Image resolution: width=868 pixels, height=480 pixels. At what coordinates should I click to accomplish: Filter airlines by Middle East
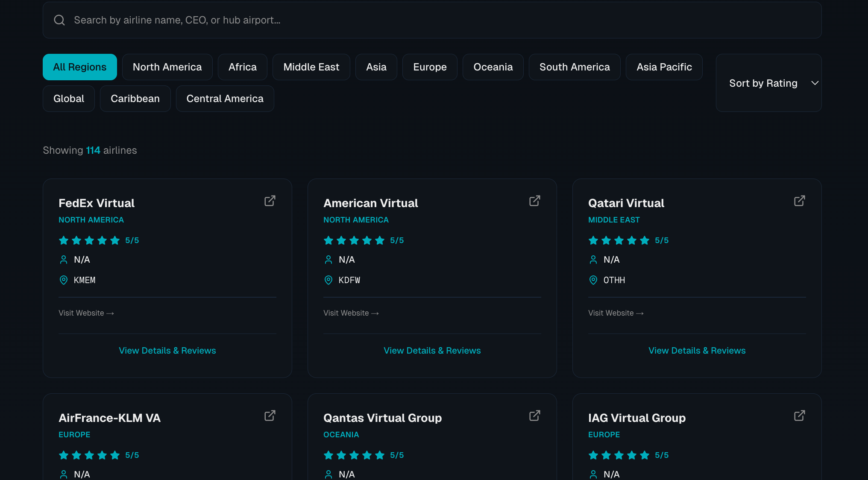pyautogui.click(x=311, y=67)
